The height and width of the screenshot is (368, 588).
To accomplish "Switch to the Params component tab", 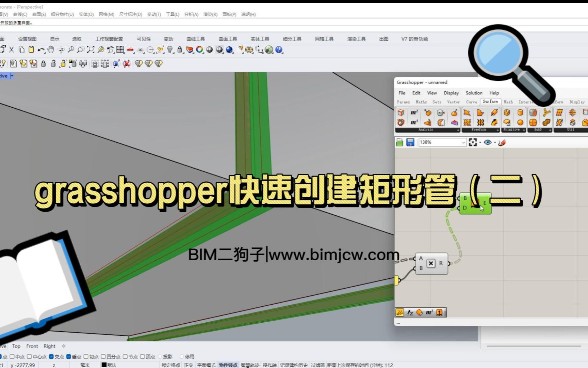I will pyautogui.click(x=403, y=102).
